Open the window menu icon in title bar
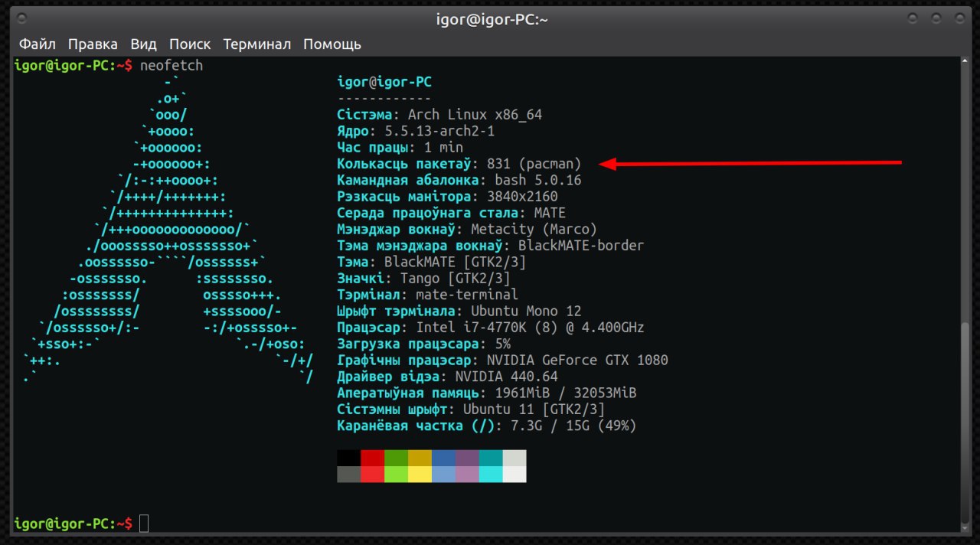980x545 pixels. 21,20
